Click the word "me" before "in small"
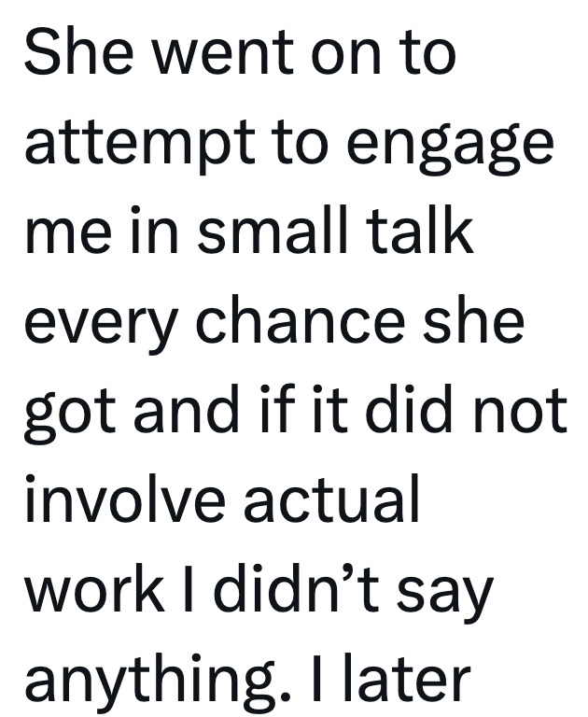The image size is (588, 717). tap(62, 232)
